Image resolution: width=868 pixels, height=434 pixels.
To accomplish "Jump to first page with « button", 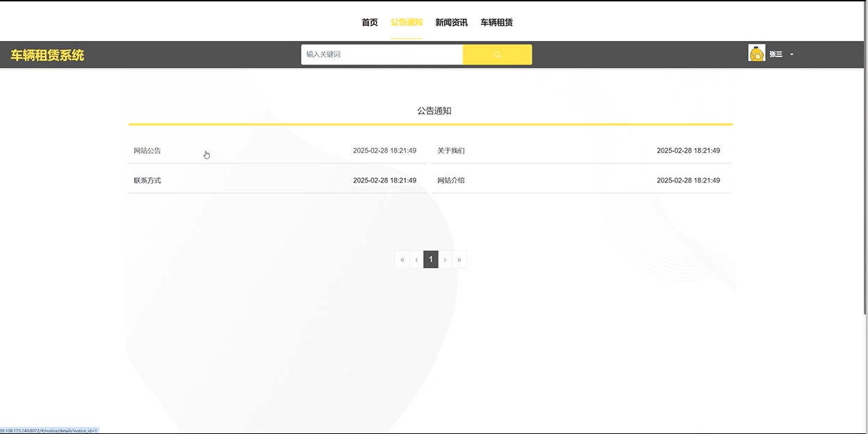I will pos(402,260).
